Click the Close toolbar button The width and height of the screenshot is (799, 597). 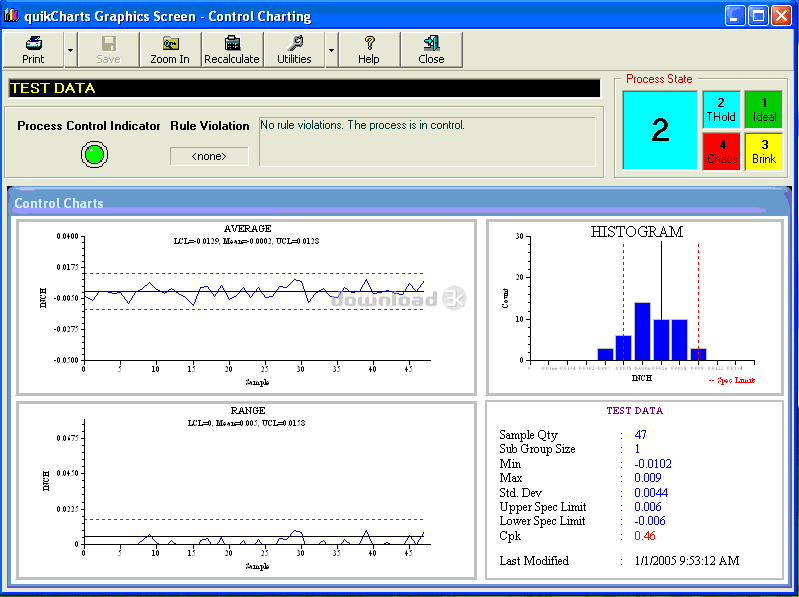tap(432, 49)
